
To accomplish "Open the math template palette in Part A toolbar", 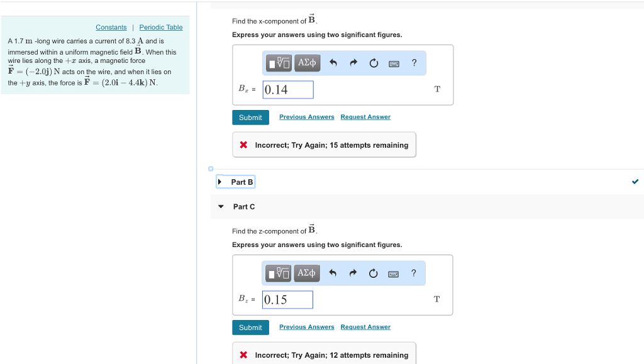I will tap(278, 63).
